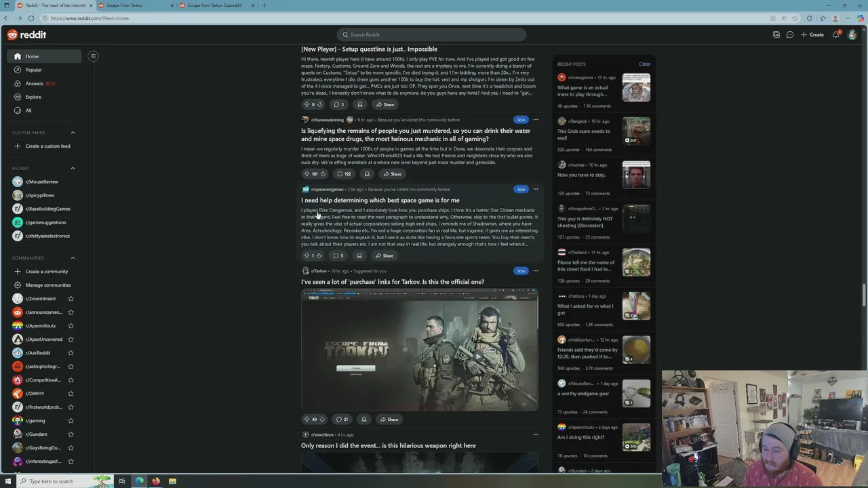Open the Reddit chat icon
The width and height of the screenshot is (868, 488).
(790, 35)
